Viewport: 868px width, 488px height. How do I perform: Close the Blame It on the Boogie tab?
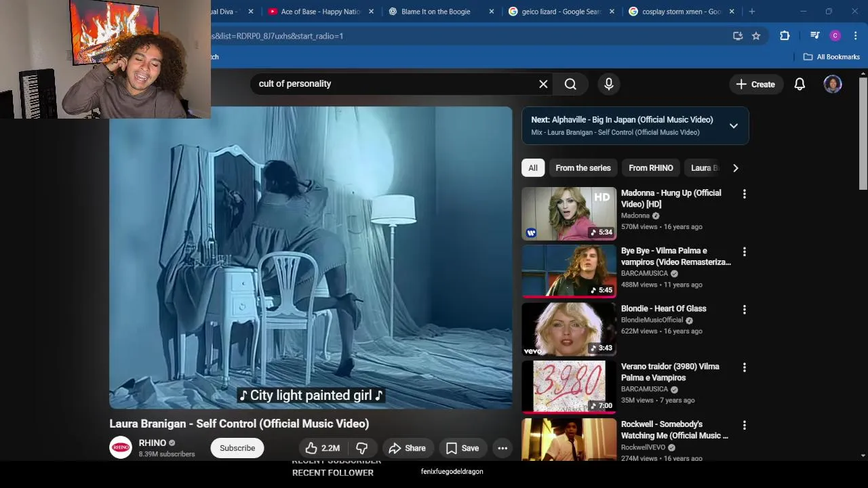pyautogui.click(x=491, y=12)
